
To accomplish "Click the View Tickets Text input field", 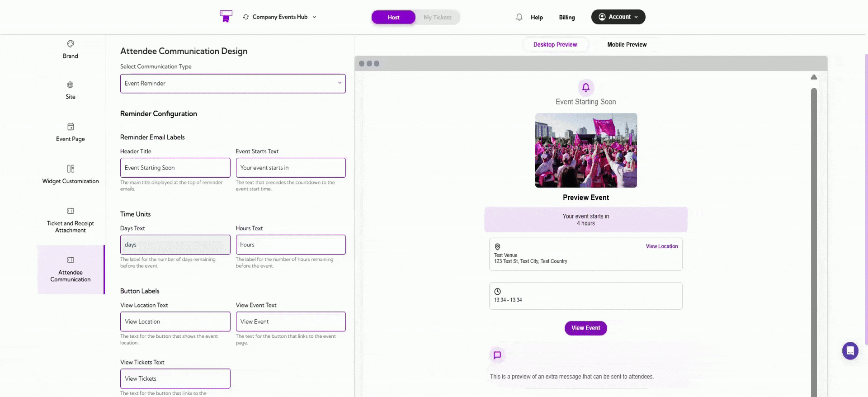I will pyautogui.click(x=175, y=378).
